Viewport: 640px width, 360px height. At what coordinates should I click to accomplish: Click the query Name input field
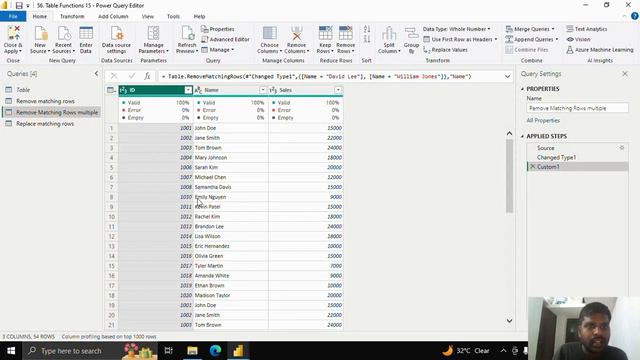tap(577, 108)
